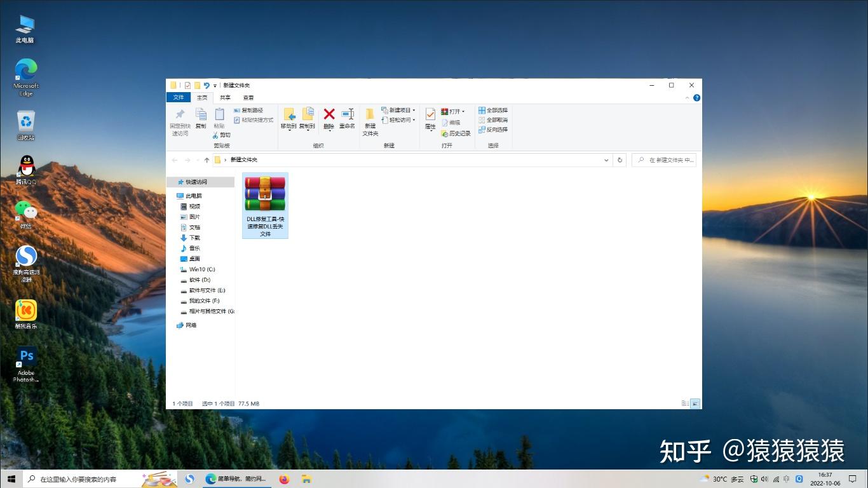This screenshot has width=868, height=488.
Task: Click the back navigation arrow
Action: tap(175, 160)
